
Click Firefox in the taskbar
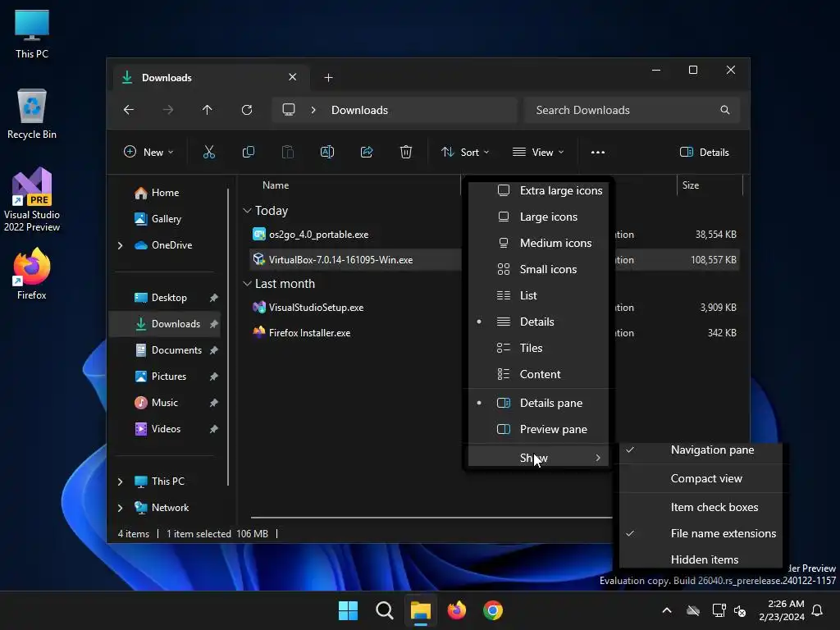click(456, 610)
